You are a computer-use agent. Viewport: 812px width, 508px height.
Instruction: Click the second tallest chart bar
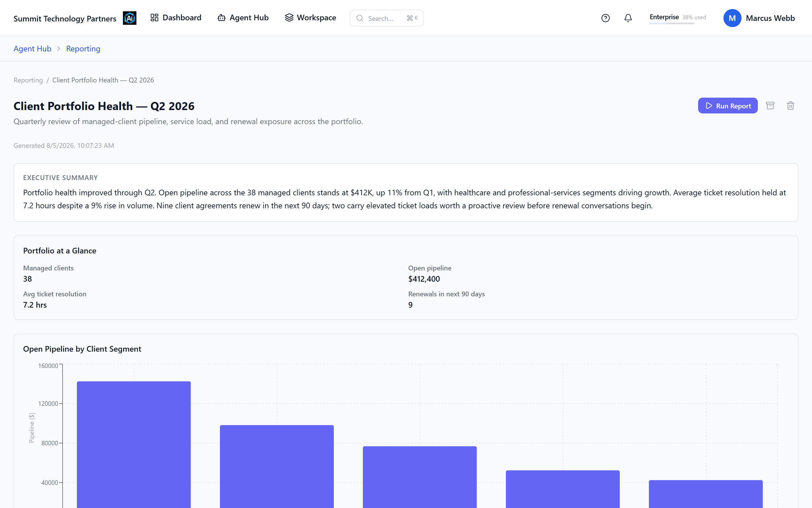click(277, 466)
